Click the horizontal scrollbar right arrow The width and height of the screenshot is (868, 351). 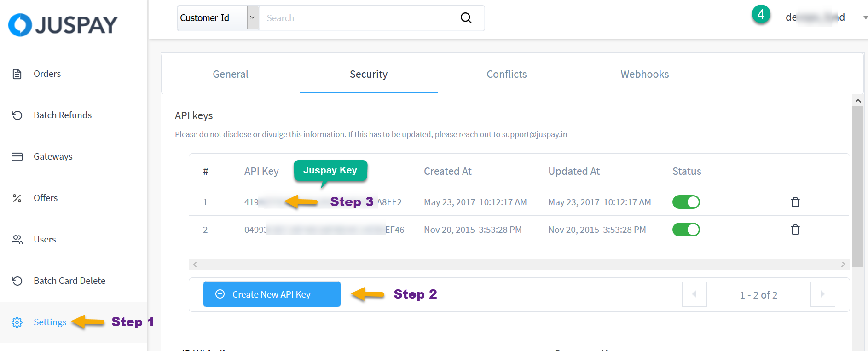[843, 264]
